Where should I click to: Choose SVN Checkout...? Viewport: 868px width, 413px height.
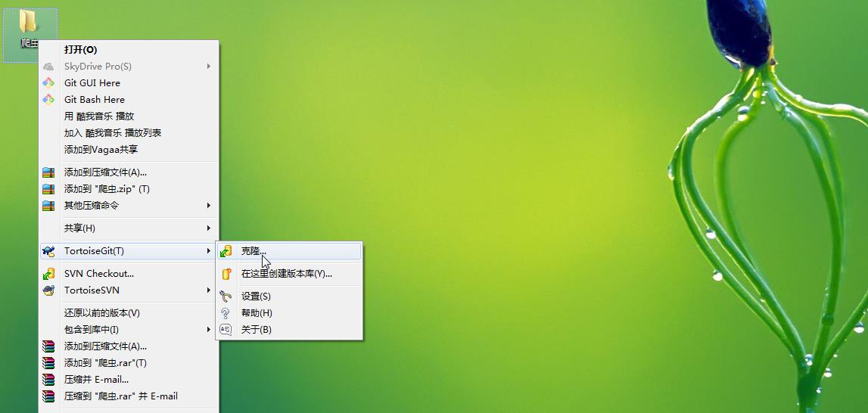tap(129, 274)
